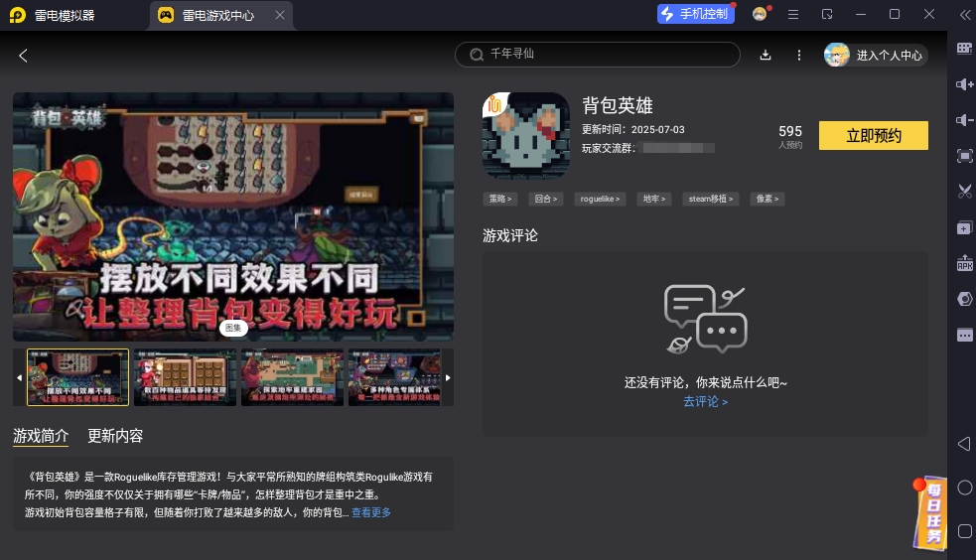Select the fourth screenshot thumbnail
The height and width of the screenshot is (560, 976).
394,377
